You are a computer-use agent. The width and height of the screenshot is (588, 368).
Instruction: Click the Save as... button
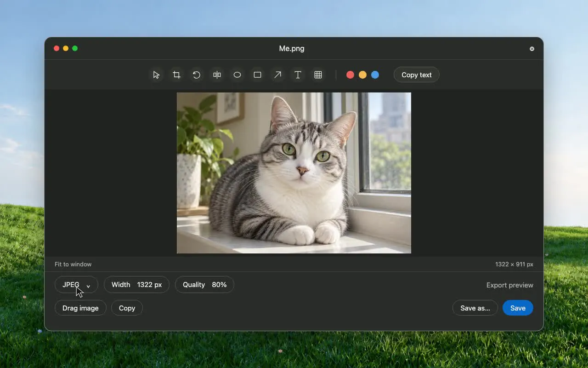click(475, 308)
